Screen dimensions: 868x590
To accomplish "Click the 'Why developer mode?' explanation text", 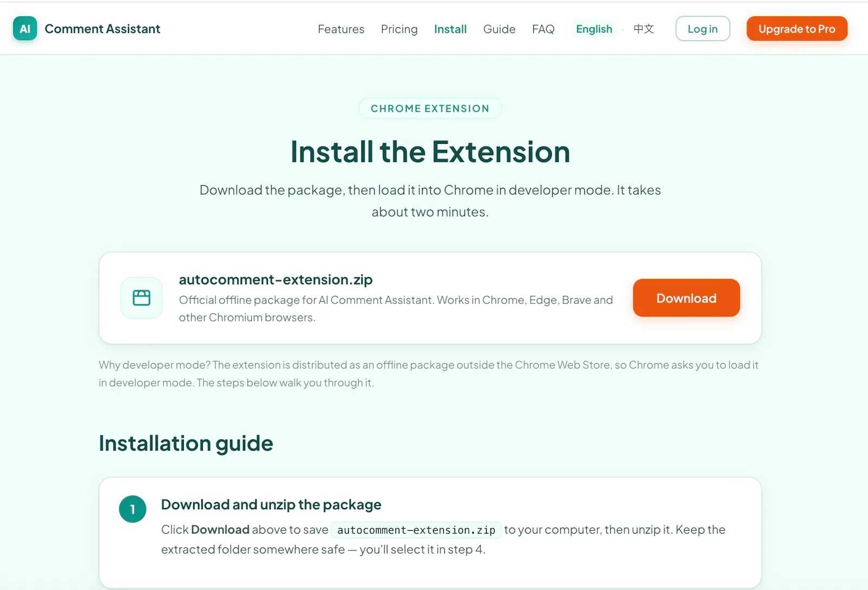I will click(x=429, y=374).
